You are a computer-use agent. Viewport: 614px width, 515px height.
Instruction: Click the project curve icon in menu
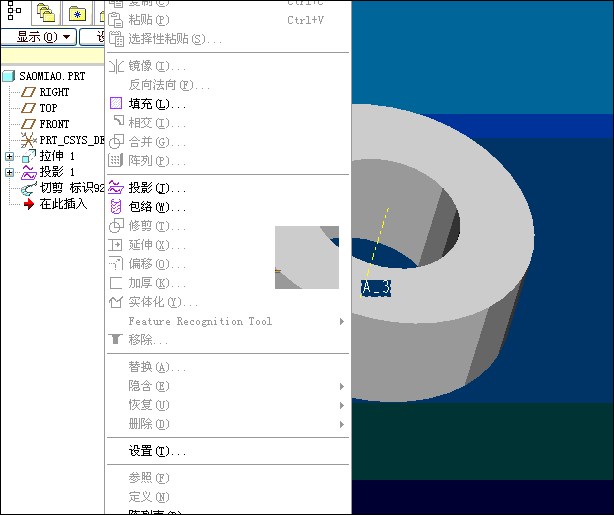coord(116,188)
